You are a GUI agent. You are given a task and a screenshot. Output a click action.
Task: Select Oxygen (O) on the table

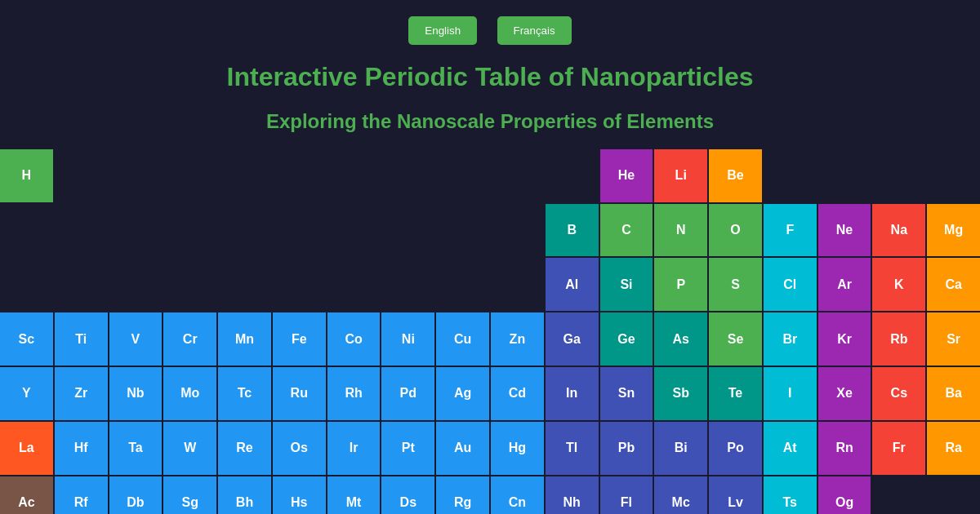pyautogui.click(x=735, y=230)
